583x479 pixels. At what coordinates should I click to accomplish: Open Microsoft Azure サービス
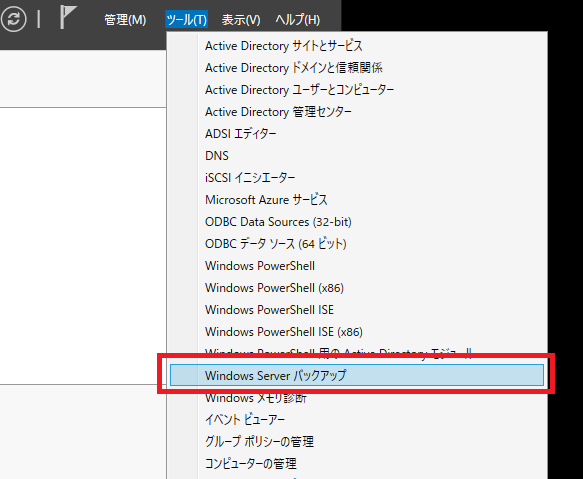(357, 200)
